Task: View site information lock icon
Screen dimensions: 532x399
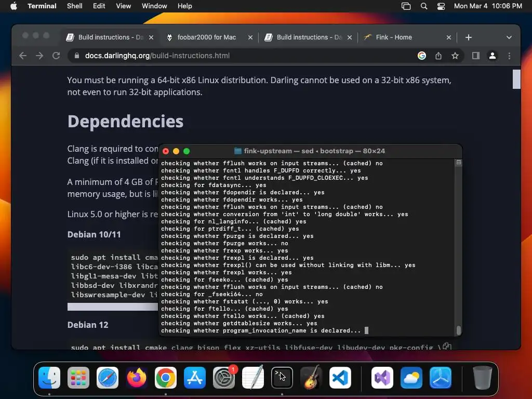Action: click(x=77, y=56)
